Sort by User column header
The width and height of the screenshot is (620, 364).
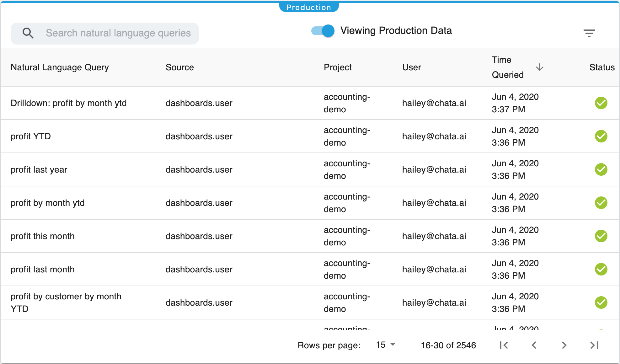pos(412,67)
